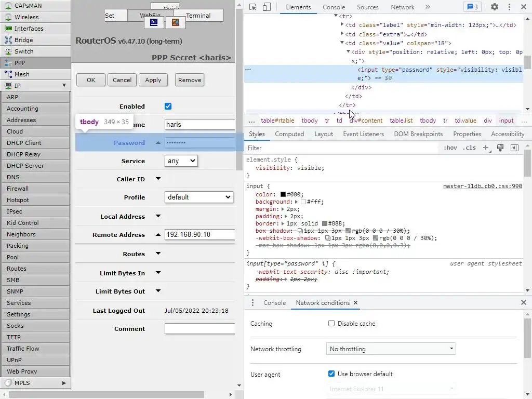
Task: Expand td class="label" node
Action: [342, 24]
